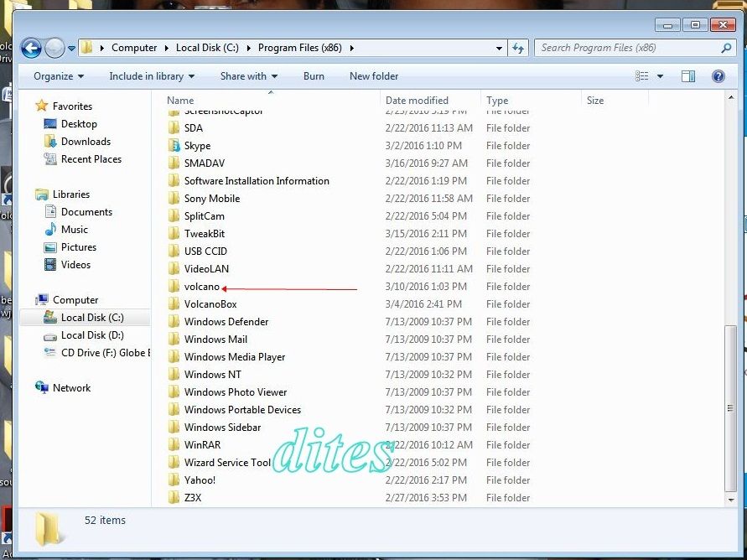
Task: Click the Pictures library icon
Action: click(x=50, y=247)
